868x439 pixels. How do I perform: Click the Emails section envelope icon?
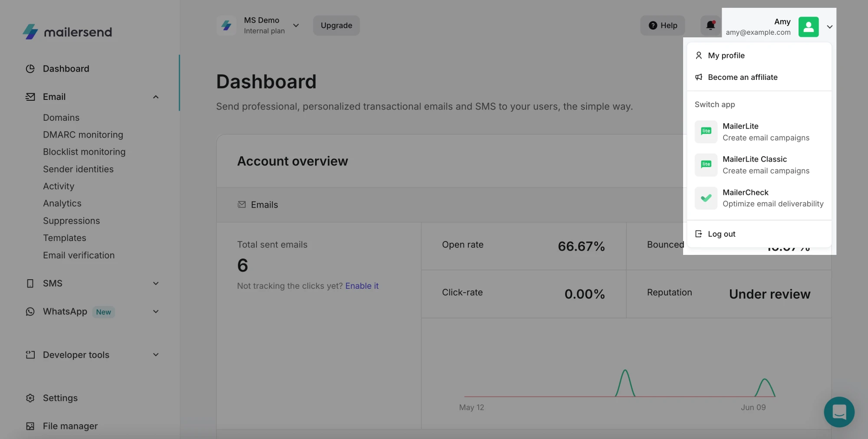[x=242, y=205]
